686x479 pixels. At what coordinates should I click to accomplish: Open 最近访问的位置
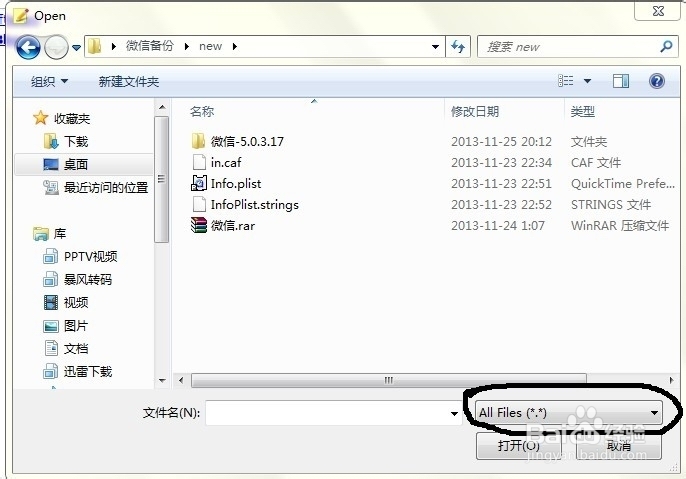[x=106, y=188]
